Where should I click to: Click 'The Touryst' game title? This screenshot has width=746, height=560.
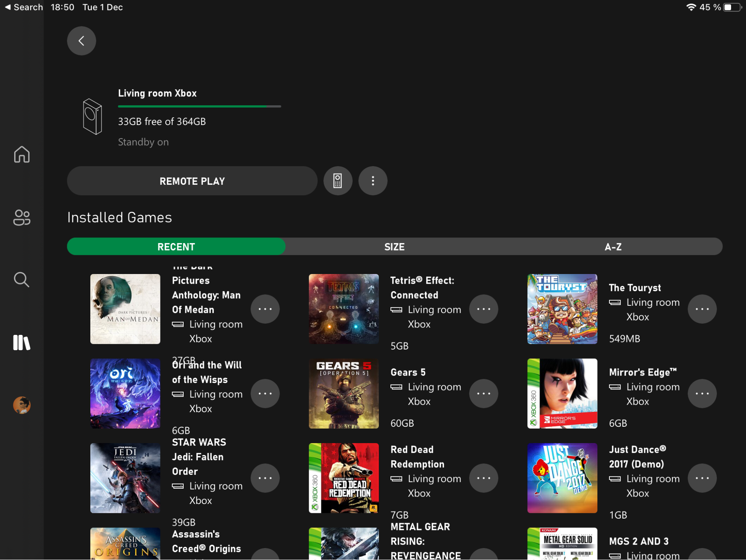(635, 288)
